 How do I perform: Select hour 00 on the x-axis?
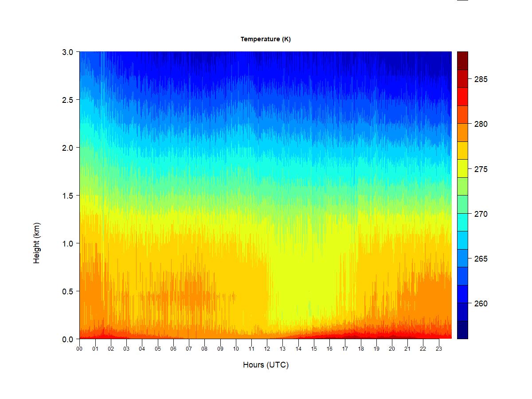pos(80,348)
